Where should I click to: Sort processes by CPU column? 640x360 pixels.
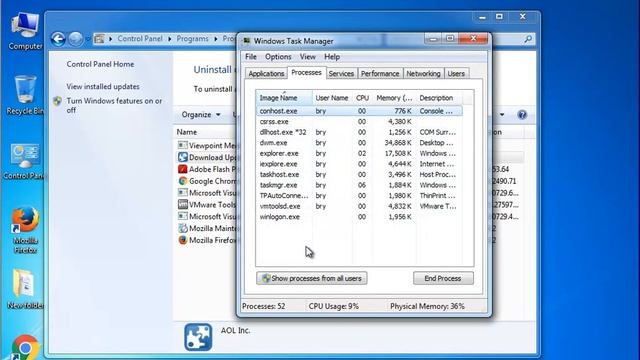(362, 98)
